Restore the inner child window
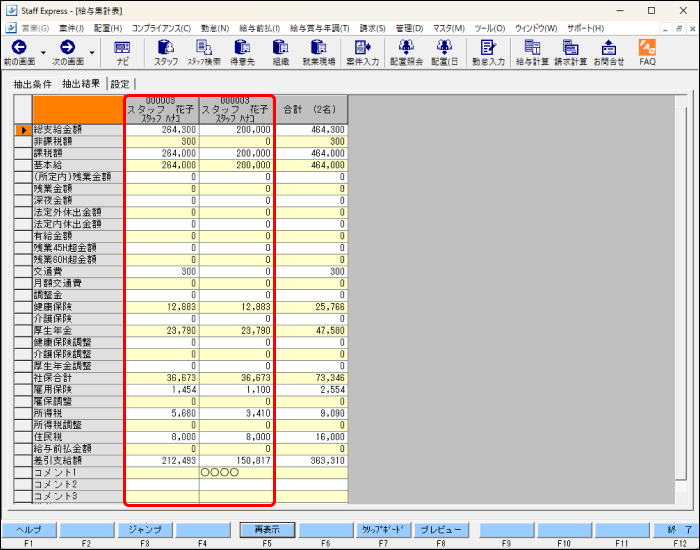This screenshot has height=550, width=700. 679,29
